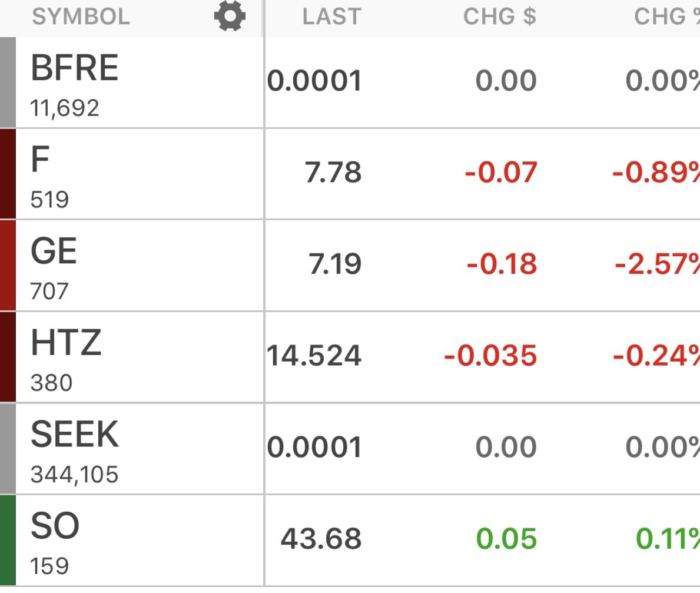700x593 pixels.
Task: Tap the SO last price 43.68
Action: (321, 539)
